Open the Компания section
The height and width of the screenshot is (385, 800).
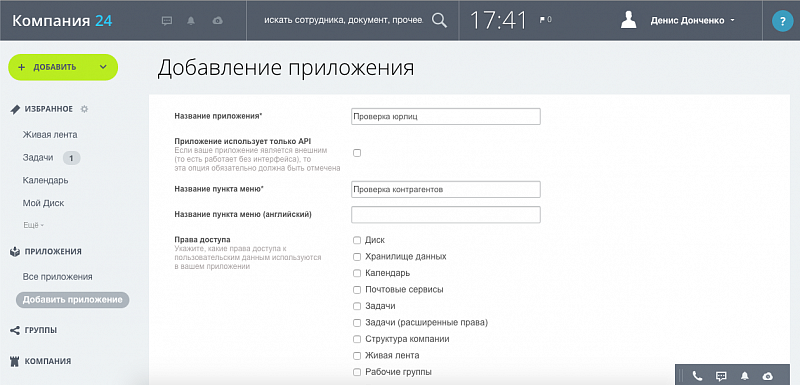click(x=48, y=361)
